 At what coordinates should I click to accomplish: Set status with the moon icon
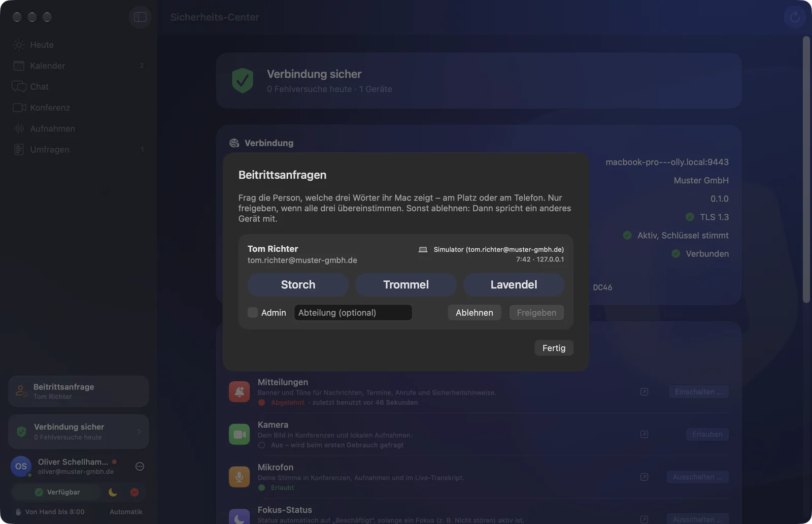[x=113, y=493]
